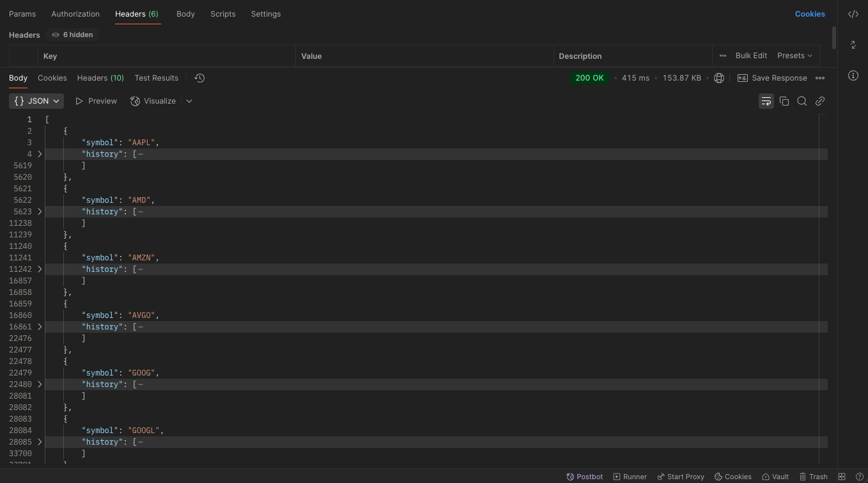The height and width of the screenshot is (483, 868).
Task: Open Trash in the status bar
Action: pyautogui.click(x=813, y=477)
